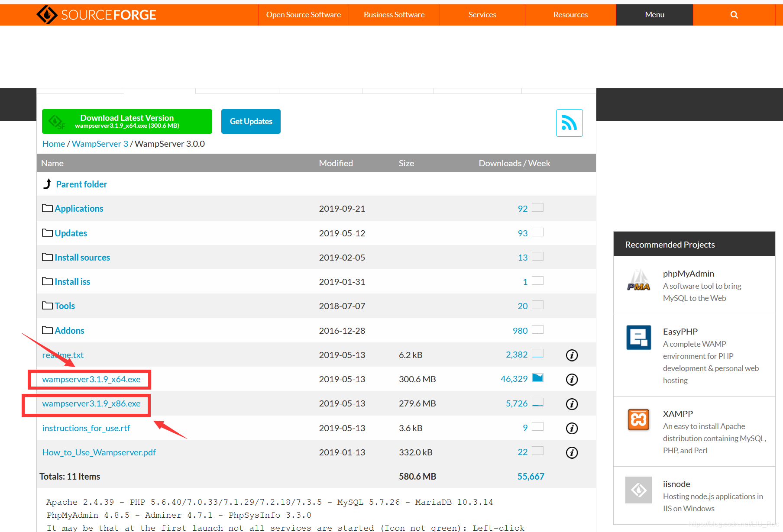Open the Applications folder link
Screen dimensions: 783x532
[x=79, y=209]
